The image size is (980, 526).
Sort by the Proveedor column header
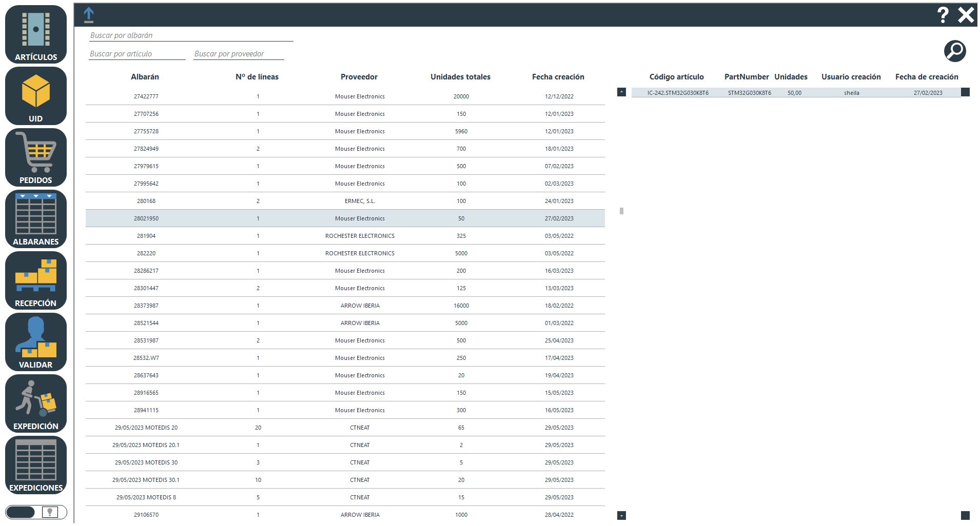[x=359, y=77]
